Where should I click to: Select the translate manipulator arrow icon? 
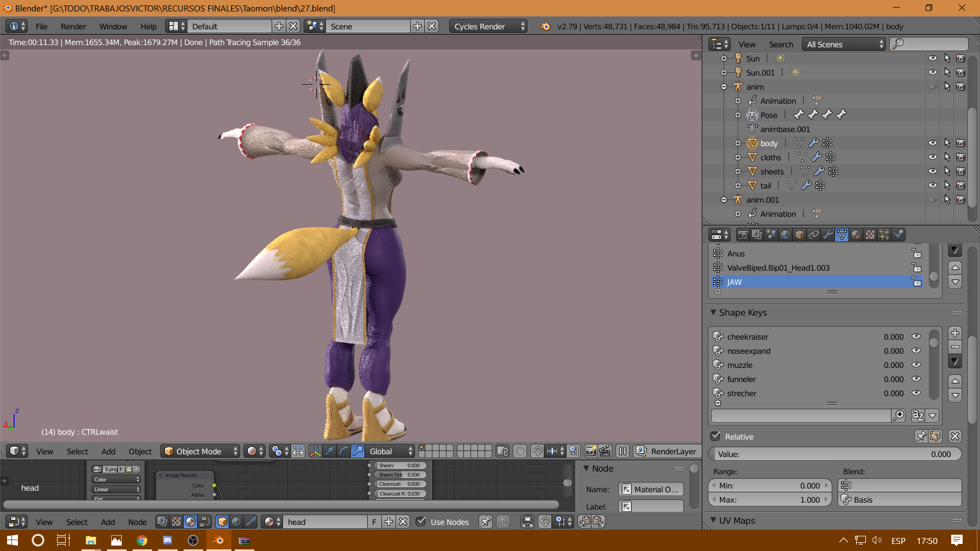tap(329, 451)
